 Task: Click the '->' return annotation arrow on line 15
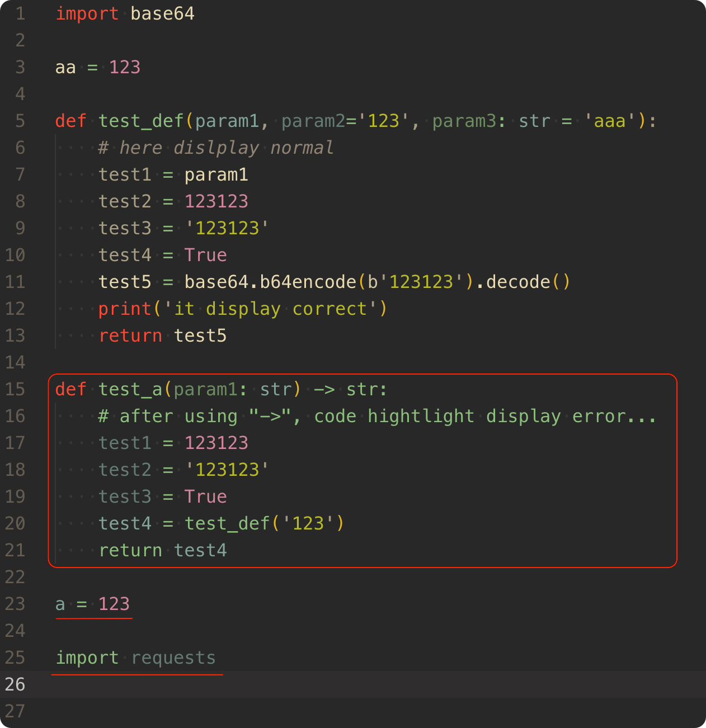point(324,389)
